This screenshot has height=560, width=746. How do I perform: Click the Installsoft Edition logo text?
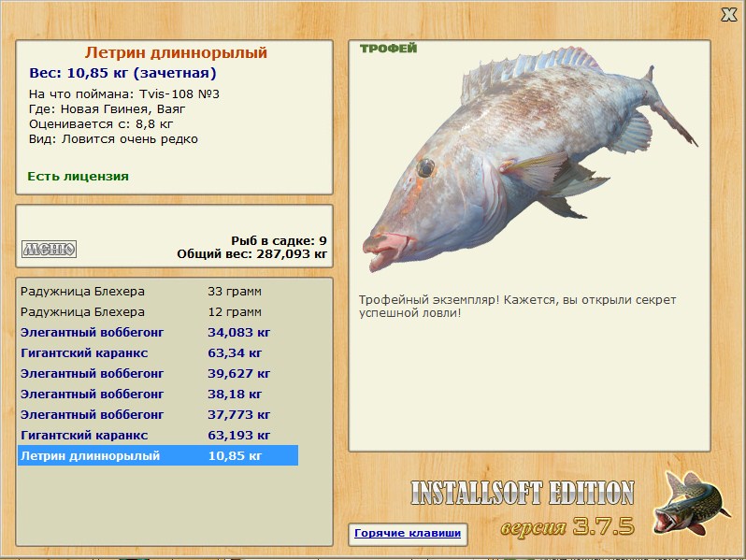pyautogui.click(x=523, y=493)
